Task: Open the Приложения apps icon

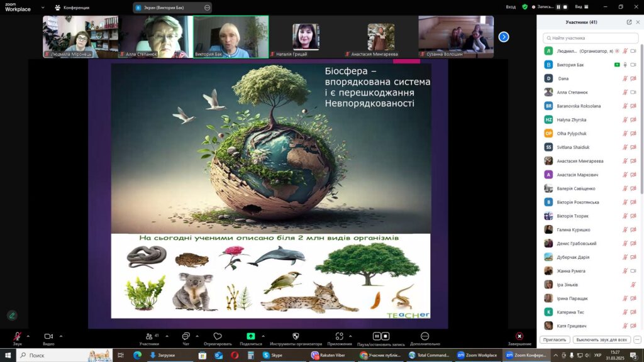Action: point(340,337)
